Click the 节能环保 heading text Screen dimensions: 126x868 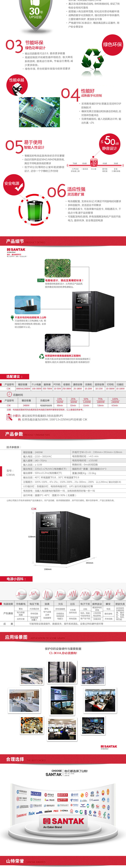(34, 43)
